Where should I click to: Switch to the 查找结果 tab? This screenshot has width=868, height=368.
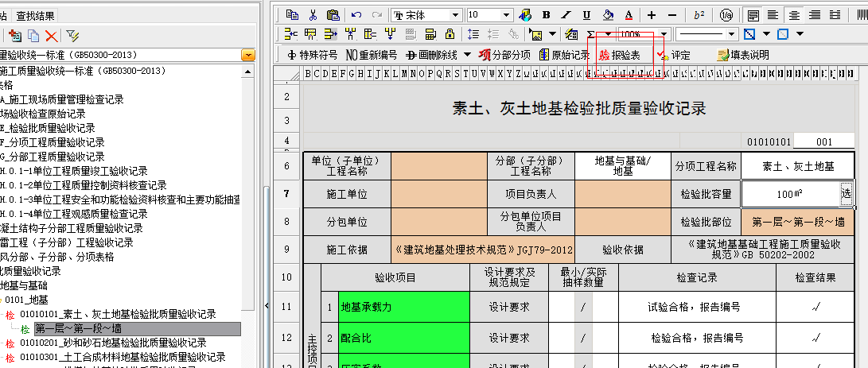pos(37,14)
